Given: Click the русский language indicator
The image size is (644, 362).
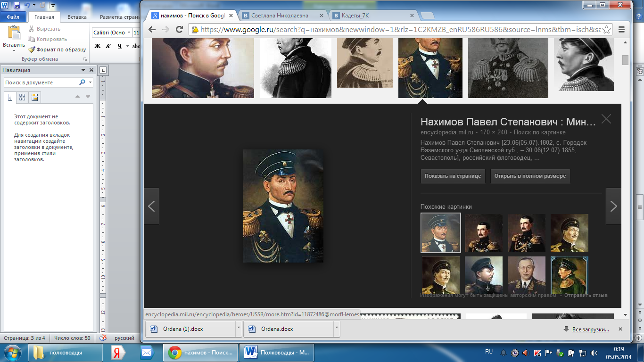Looking at the screenshot, I should coord(124,338).
